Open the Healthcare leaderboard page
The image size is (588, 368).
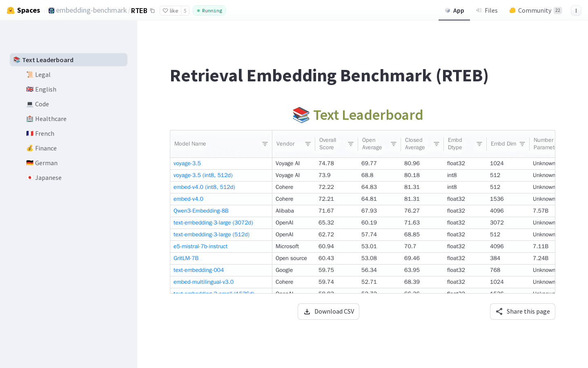(46, 119)
